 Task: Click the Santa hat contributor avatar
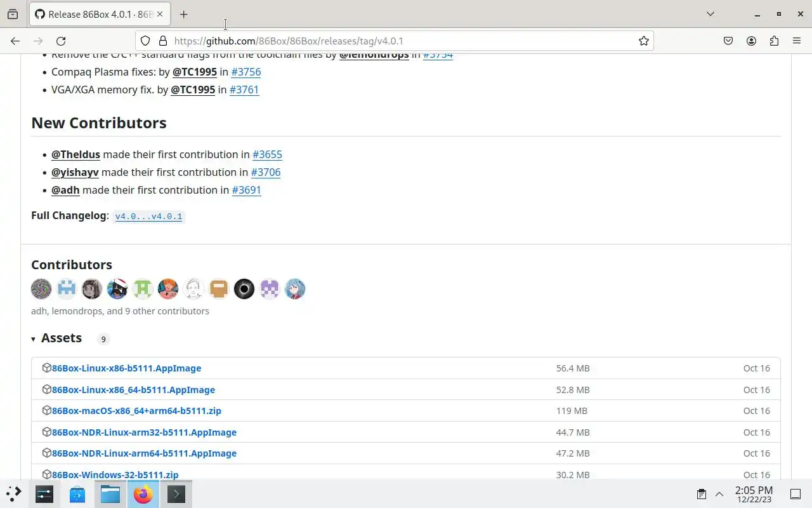117,289
